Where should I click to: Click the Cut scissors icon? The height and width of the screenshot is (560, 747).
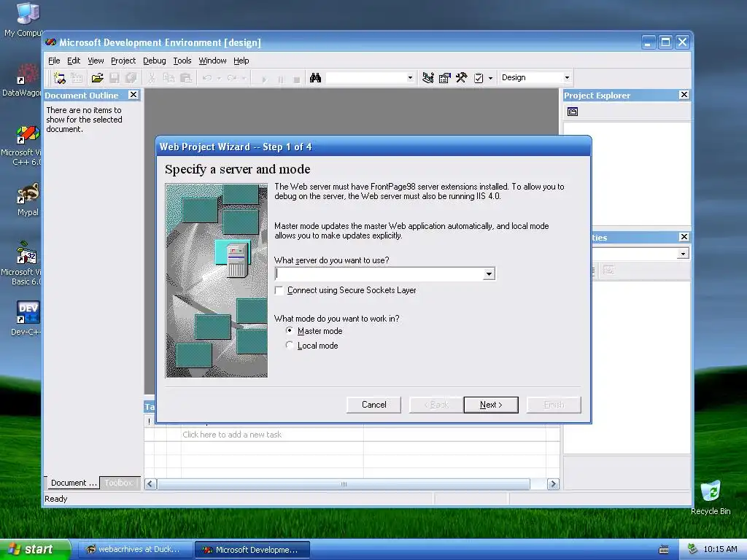point(152,78)
